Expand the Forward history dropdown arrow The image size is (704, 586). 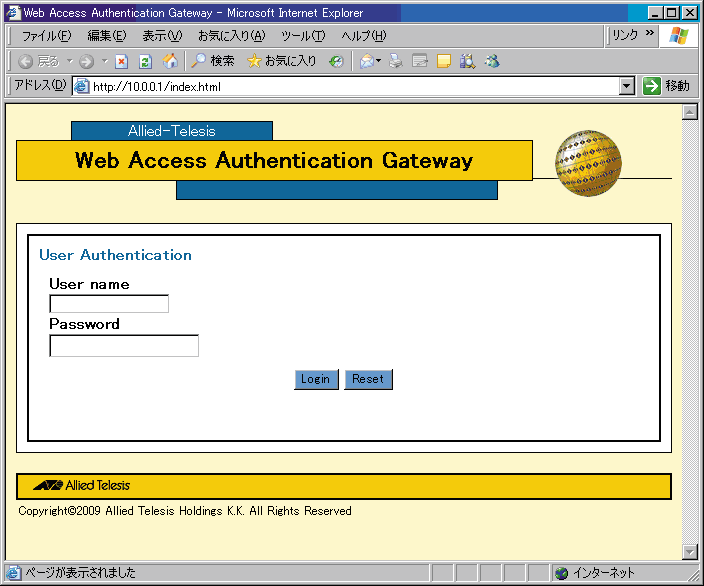(104, 61)
